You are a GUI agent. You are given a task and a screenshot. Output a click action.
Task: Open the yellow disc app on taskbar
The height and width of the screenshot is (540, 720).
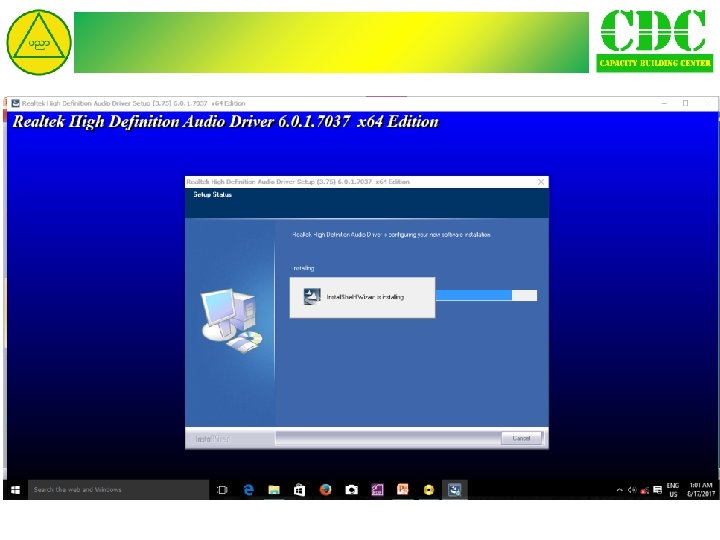(x=429, y=490)
